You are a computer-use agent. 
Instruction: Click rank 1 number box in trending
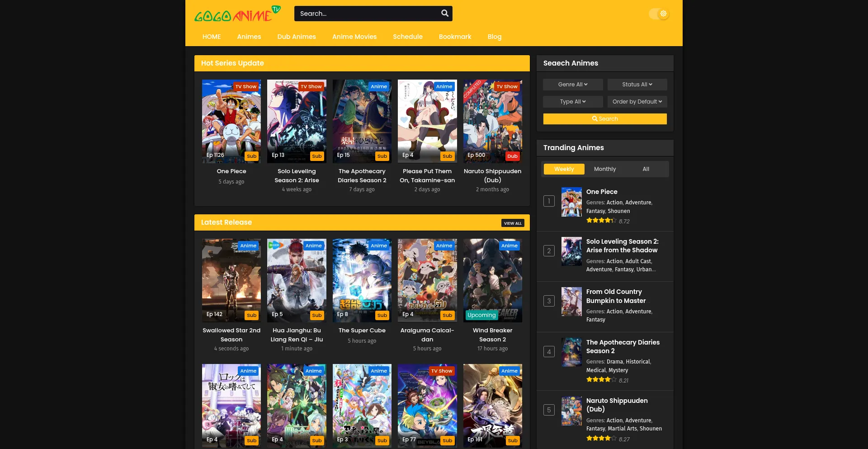(549, 201)
